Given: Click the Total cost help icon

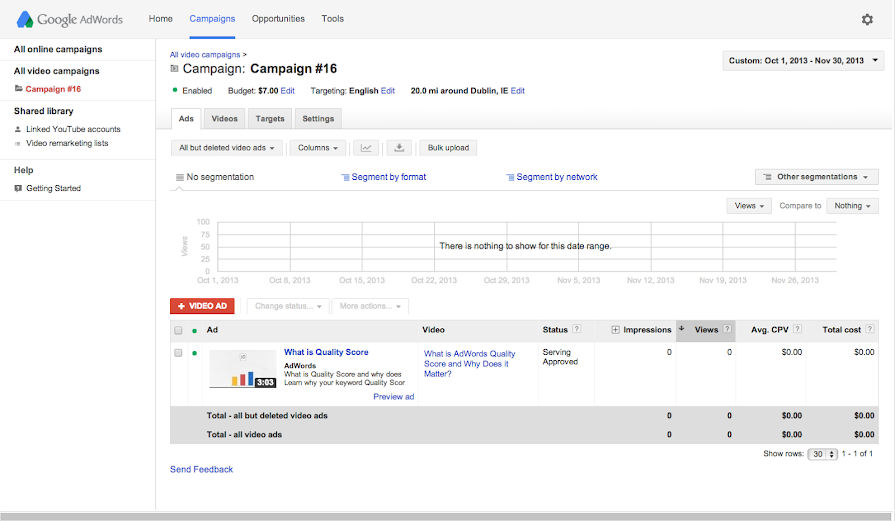Looking at the screenshot, I should click(872, 329).
